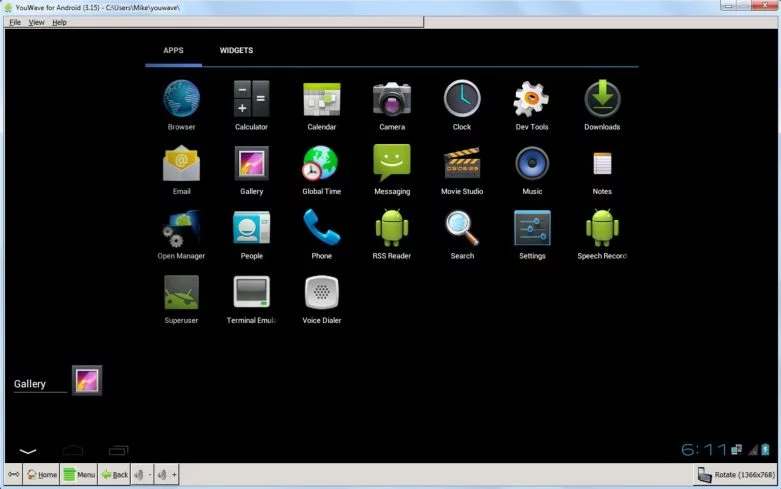Select the APPS tab

click(173, 50)
